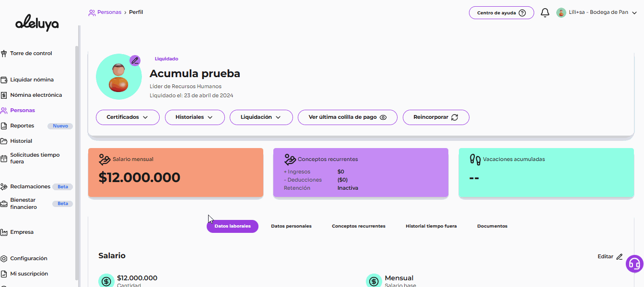644x287 pixels.
Task: Click the notifications bell icon
Action: pyautogui.click(x=545, y=13)
